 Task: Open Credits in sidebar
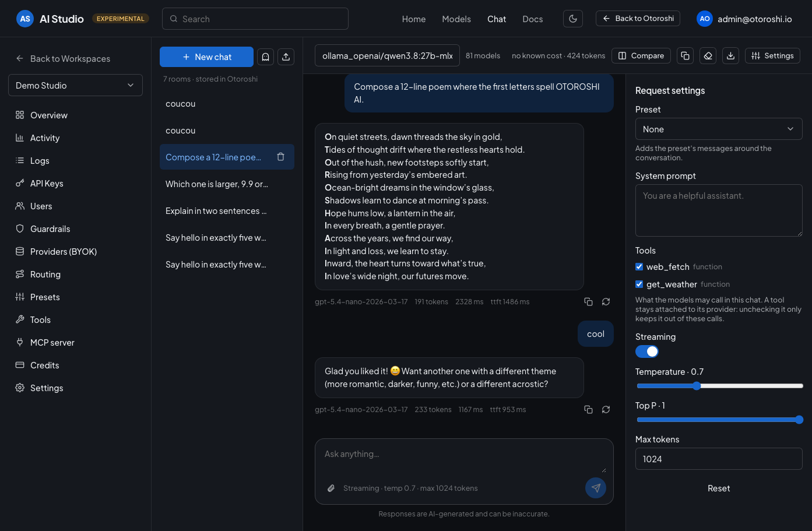pos(75,365)
